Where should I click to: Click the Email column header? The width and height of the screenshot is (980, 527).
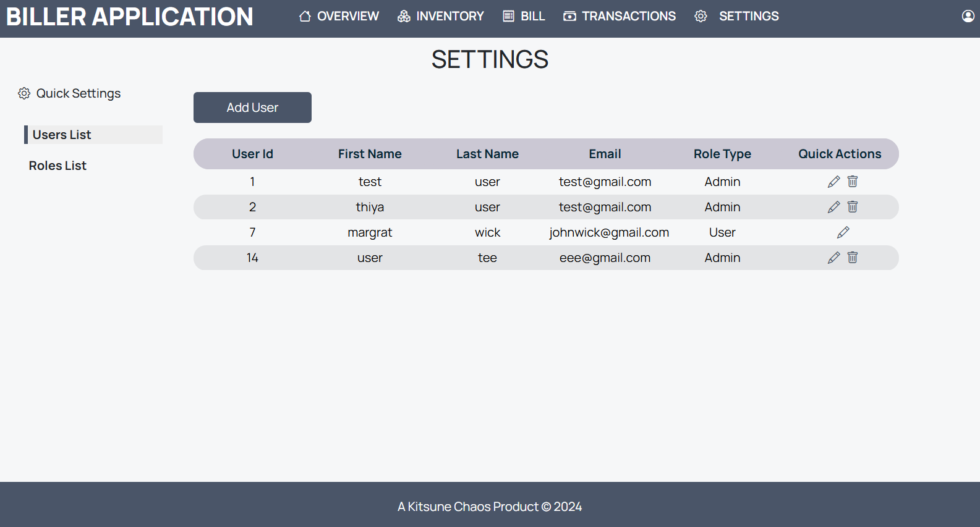tap(605, 154)
